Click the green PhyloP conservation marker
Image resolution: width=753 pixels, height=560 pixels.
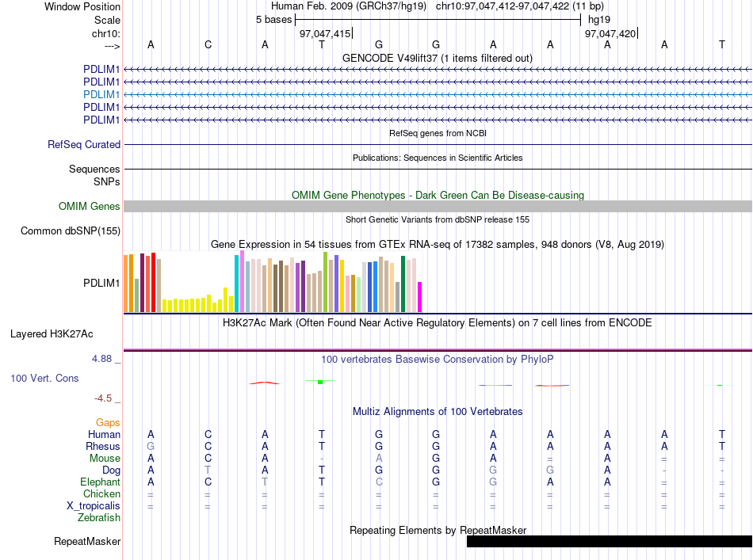[320, 382]
